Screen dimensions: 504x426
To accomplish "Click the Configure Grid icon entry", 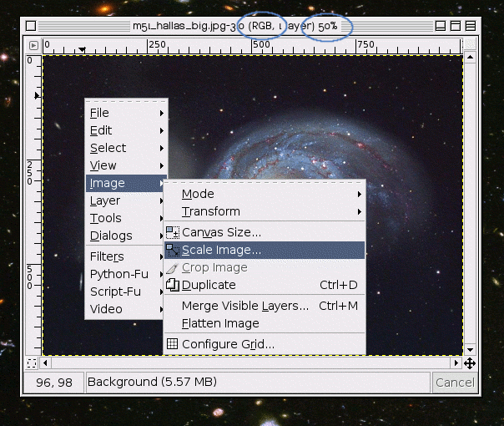I will [173, 343].
